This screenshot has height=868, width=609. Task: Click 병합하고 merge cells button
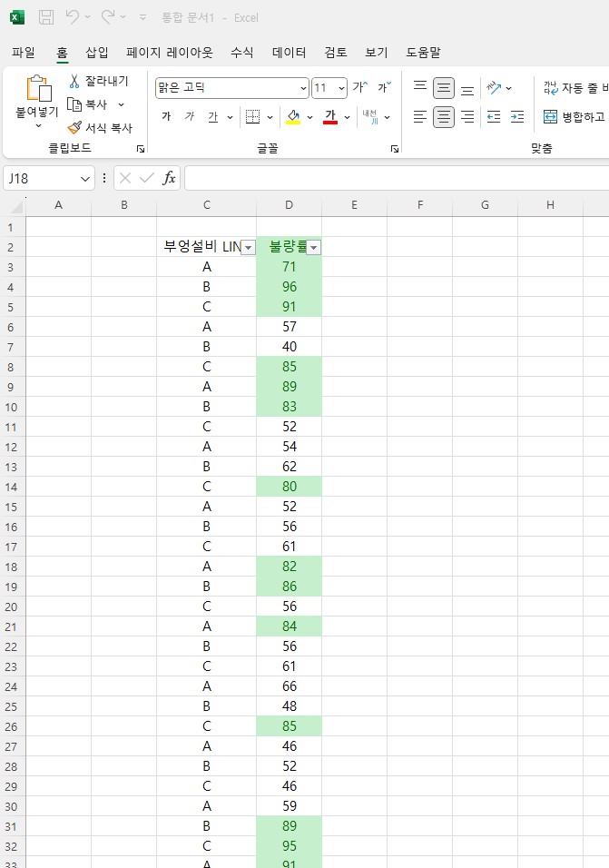575,117
